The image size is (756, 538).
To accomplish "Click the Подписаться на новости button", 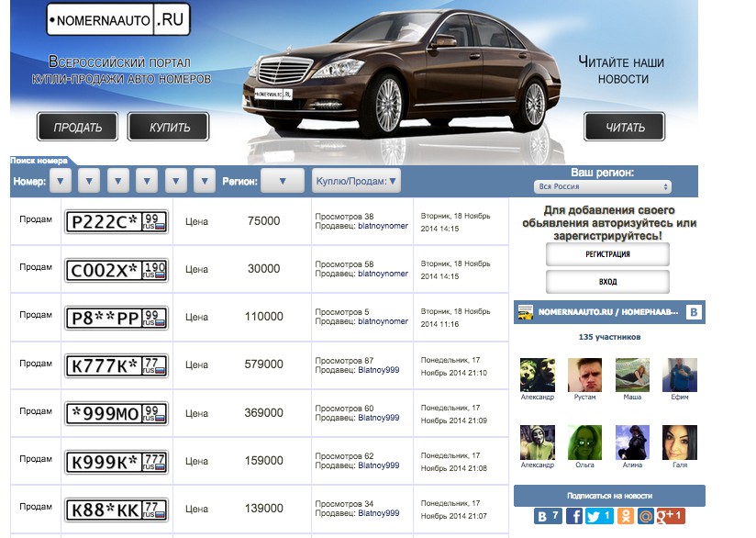I will point(609,496).
